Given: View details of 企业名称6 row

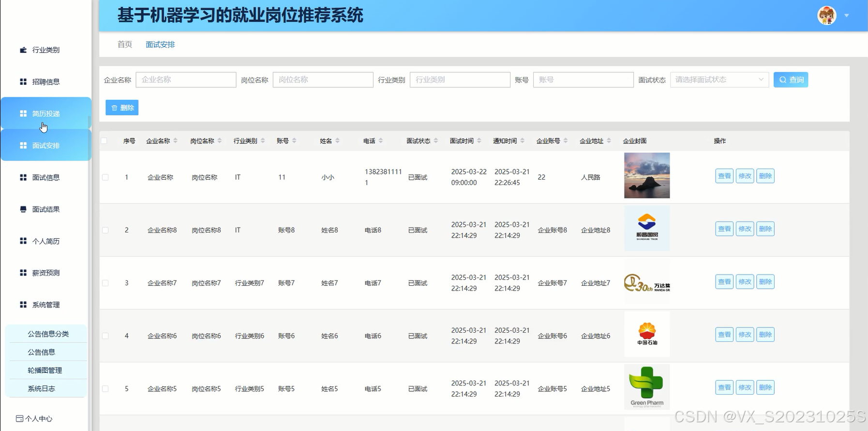Looking at the screenshot, I should pos(724,334).
